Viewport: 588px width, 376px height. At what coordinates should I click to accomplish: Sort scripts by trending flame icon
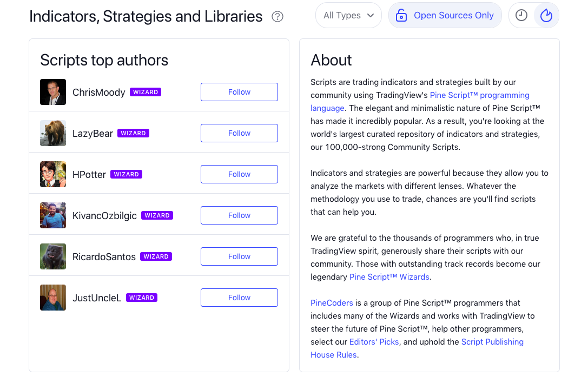(546, 16)
